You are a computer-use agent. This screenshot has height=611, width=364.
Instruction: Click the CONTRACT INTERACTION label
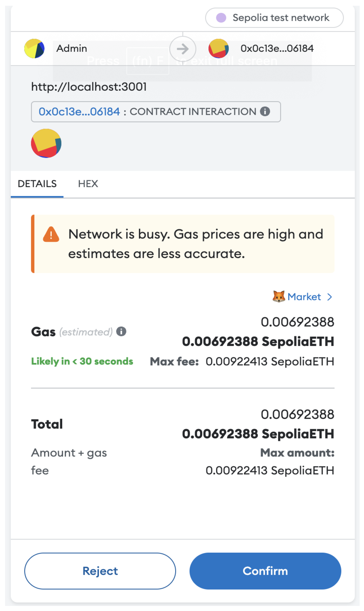click(x=193, y=111)
